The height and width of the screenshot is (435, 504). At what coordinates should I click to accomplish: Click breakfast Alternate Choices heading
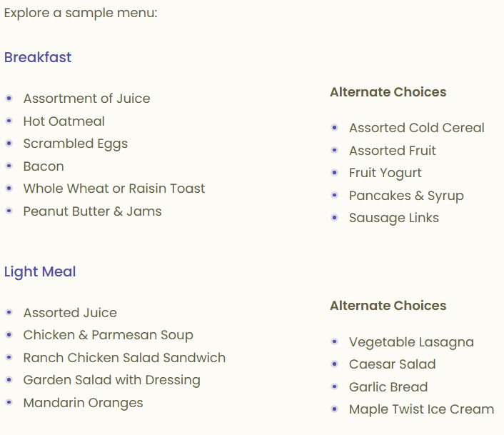[x=388, y=92]
